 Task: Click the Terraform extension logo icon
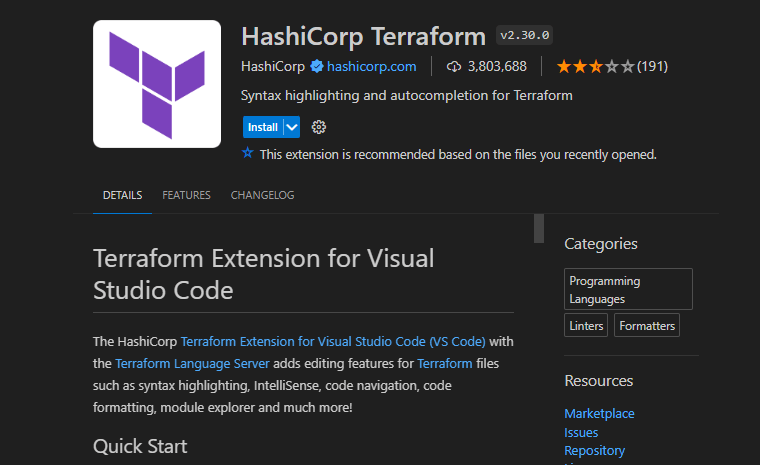pos(157,84)
